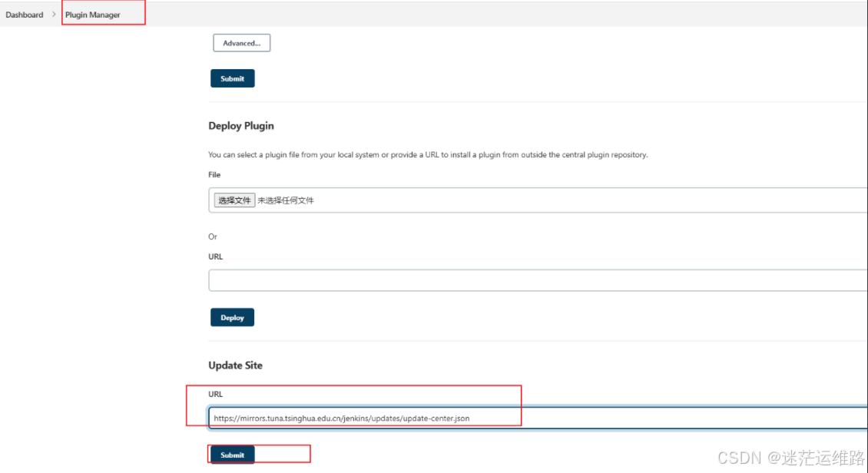This screenshot has height=473, width=868.
Task: Choose a plugin file with 选择文件 button
Action: [x=234, y=200]
